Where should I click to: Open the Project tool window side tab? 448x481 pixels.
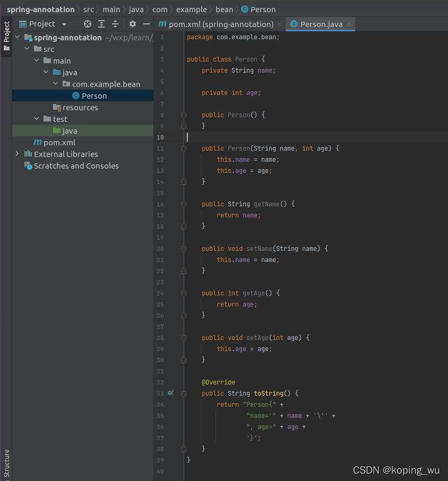tap(6, 36)
